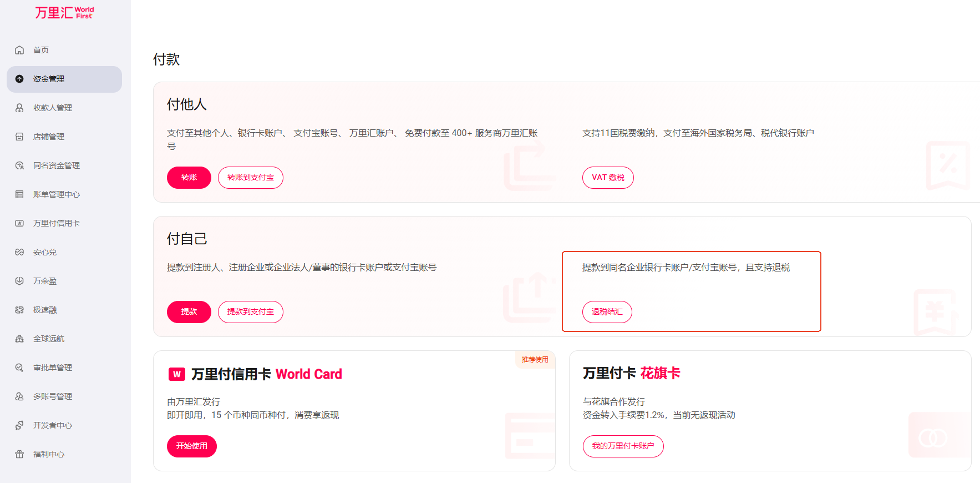Click the 推荐使用 badge

(535, 360)
